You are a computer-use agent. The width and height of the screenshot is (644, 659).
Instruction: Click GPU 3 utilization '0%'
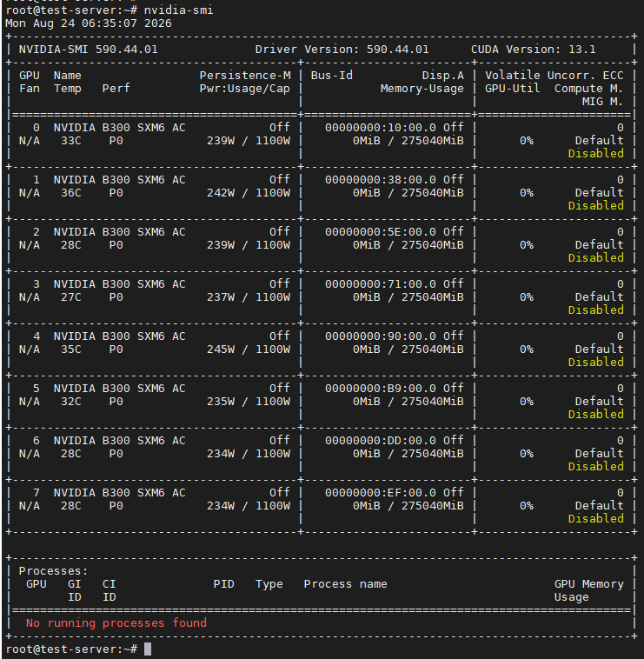click(x=527, y=296)
